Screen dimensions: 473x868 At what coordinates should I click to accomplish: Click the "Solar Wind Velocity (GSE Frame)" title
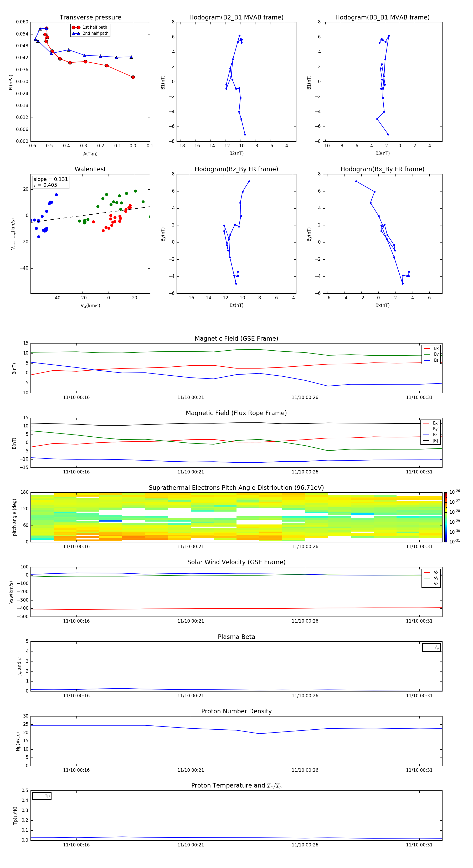click(236, 562)
